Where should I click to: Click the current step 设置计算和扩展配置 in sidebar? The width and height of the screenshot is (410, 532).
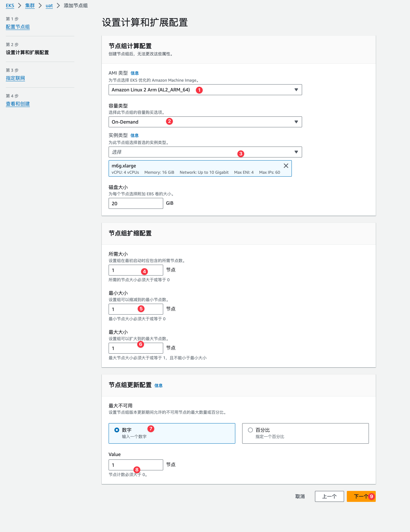pyautogui.click(x=27, y=52)
